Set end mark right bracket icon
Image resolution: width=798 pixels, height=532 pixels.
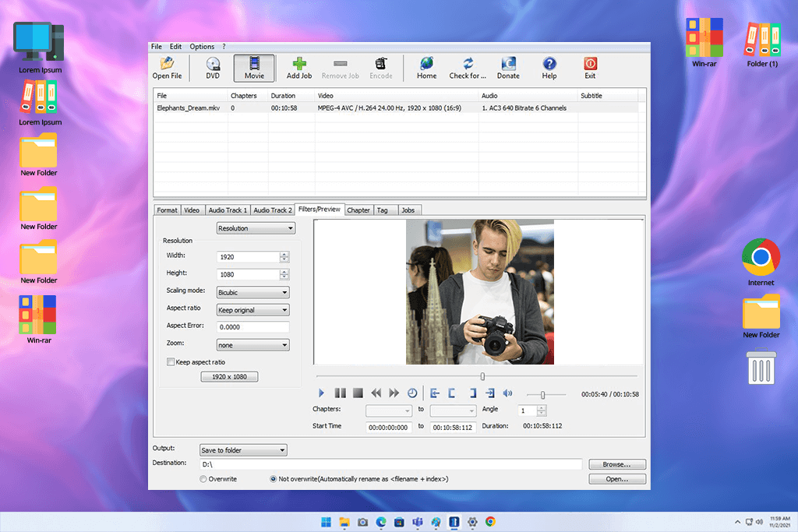point(472,393)
